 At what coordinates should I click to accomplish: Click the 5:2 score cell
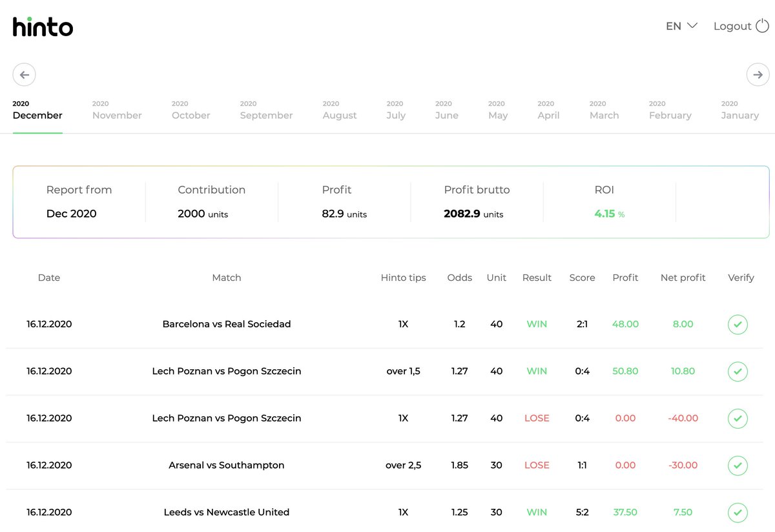(582, 513)
